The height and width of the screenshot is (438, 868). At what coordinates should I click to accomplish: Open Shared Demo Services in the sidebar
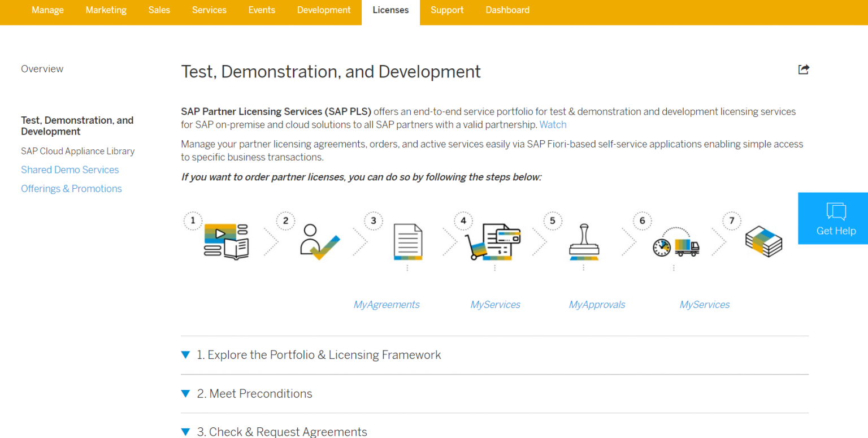pos(70,170)
